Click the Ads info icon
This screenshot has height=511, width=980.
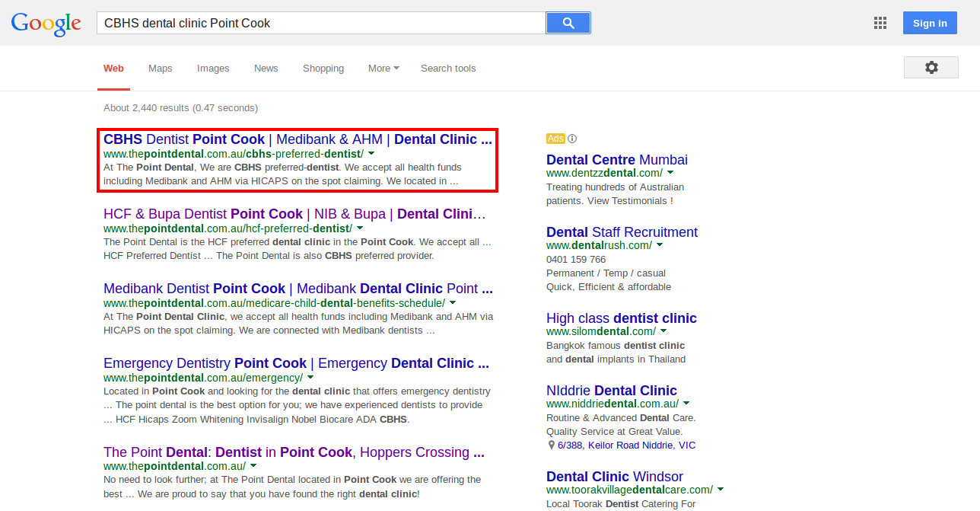[x=572, y=139]
